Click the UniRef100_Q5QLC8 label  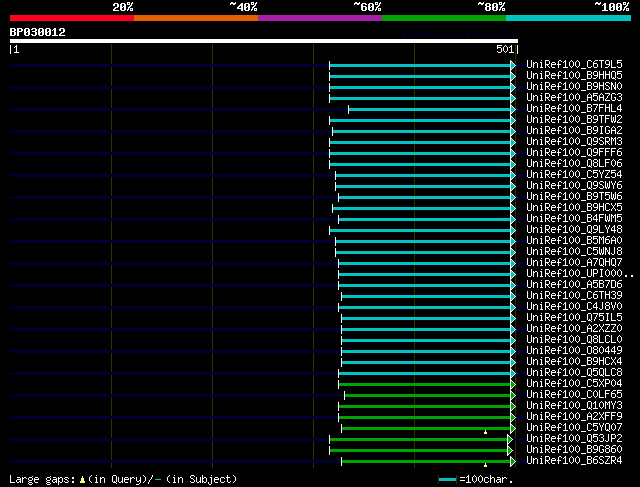pyautogui.click(x=574, y=373)
